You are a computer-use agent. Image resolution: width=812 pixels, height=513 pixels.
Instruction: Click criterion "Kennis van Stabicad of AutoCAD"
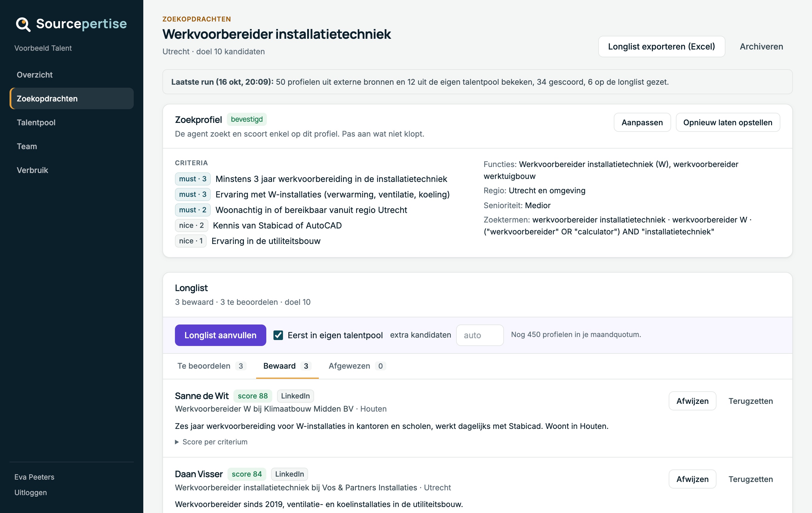pos(277,225)
